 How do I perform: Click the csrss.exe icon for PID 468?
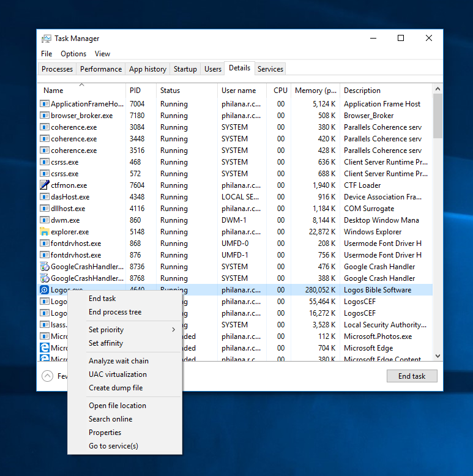point(45,162)
